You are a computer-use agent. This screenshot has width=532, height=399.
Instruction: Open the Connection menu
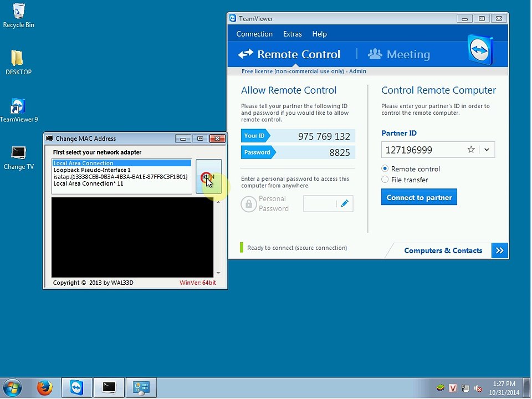[254, 34]
